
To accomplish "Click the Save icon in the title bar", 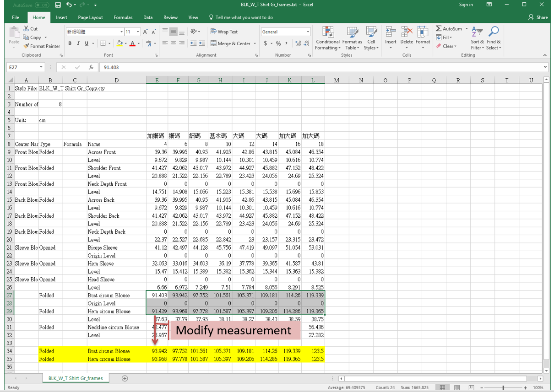I will (58, 5).
